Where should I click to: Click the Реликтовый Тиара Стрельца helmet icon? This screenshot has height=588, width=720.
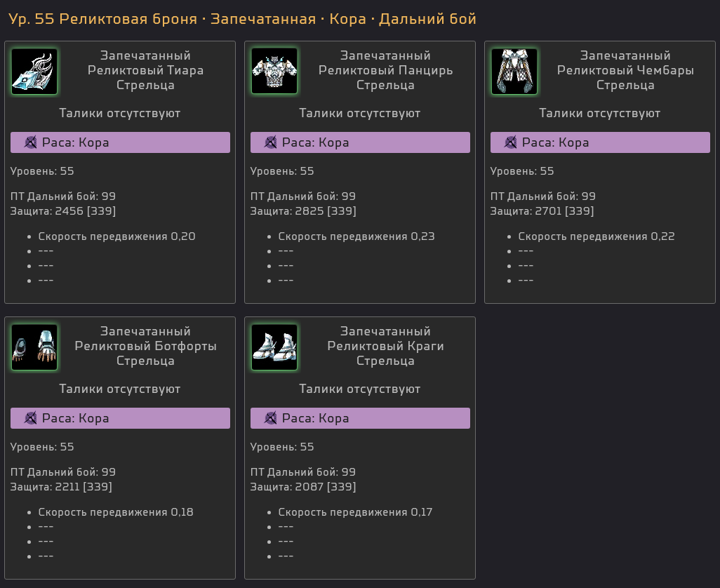click(34, 72)
